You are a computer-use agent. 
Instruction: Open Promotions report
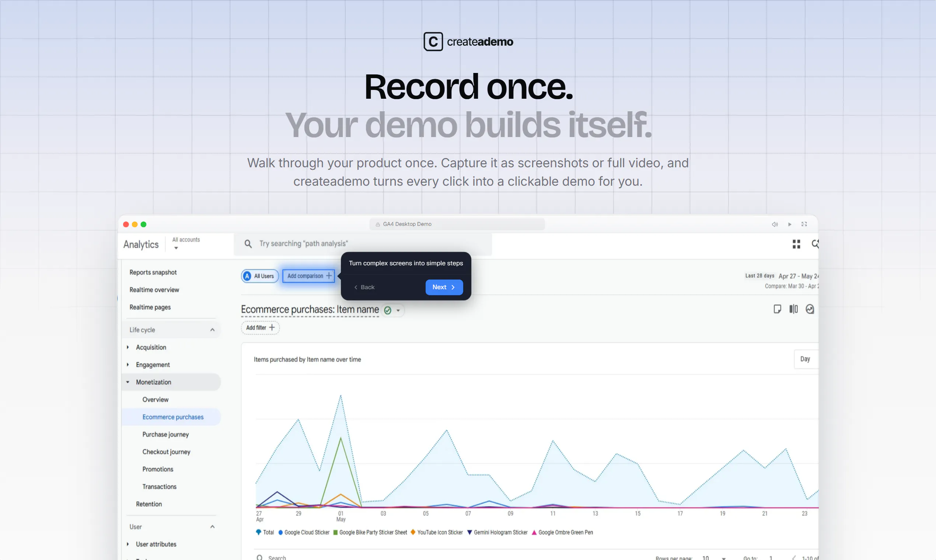pos(158,469)
